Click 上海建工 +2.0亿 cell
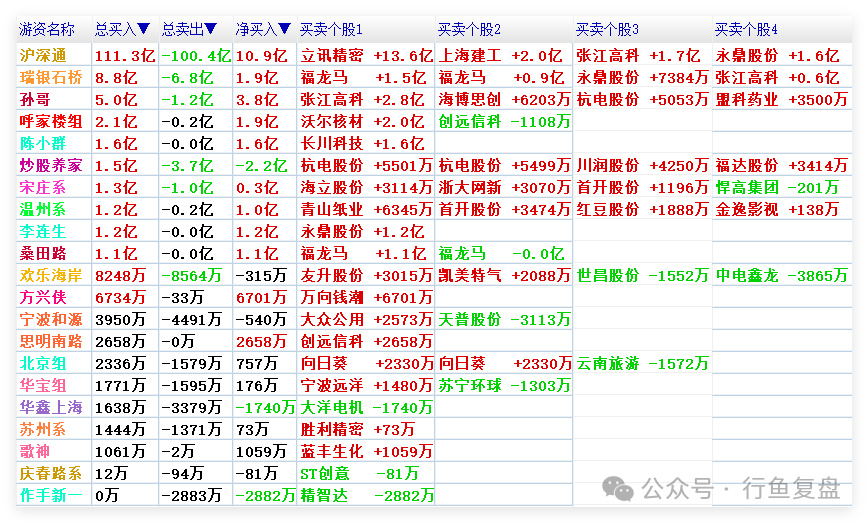 [500, 55]
